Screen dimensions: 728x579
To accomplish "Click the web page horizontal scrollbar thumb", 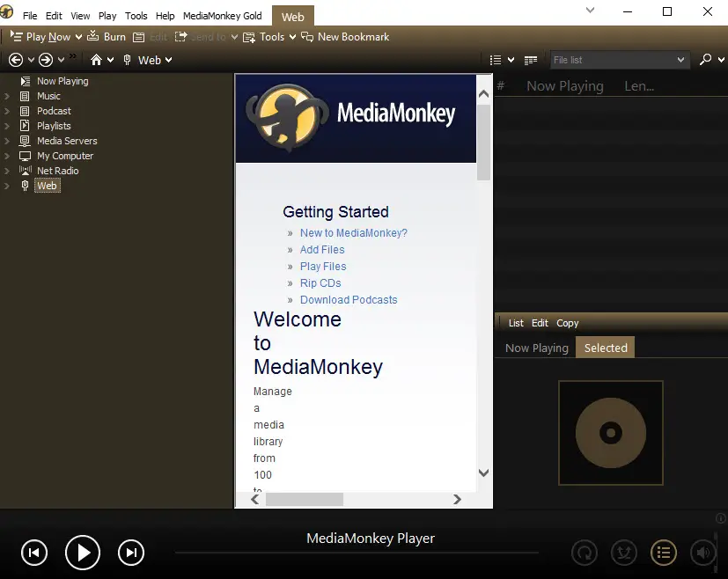I will [x=305, y=499].
